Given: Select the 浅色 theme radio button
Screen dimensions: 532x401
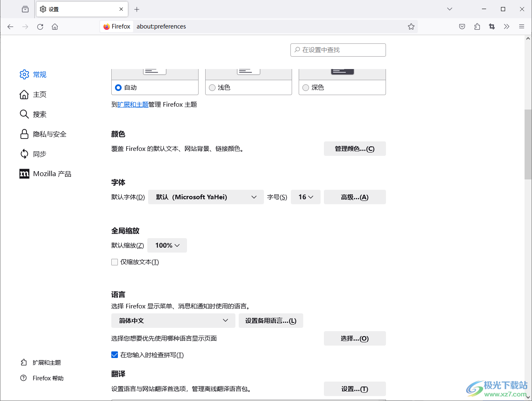Looking at the screenshot, I should tap(212, 88).
